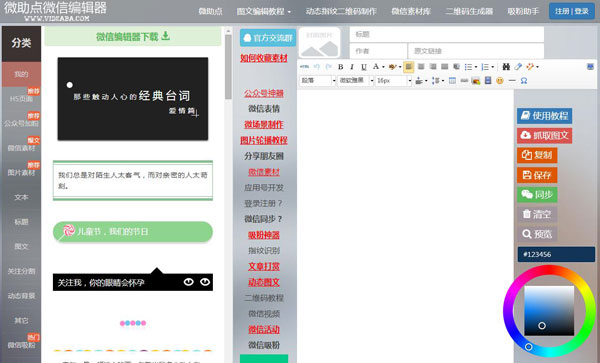Toggle the highlighted align-left button
The width and height of the screenshot is (600, 363).
click(409, 67)
